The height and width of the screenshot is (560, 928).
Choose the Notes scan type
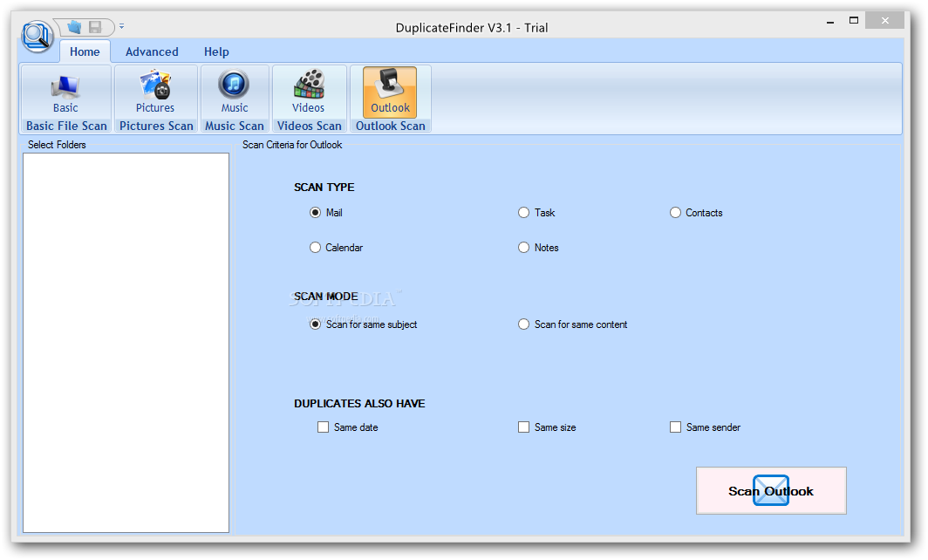[x=538, y=248]
